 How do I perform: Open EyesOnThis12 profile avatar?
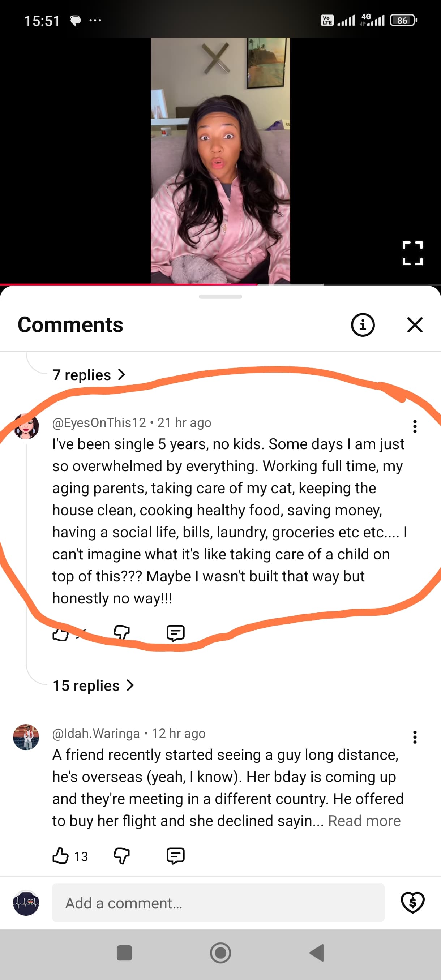[26, 426]
